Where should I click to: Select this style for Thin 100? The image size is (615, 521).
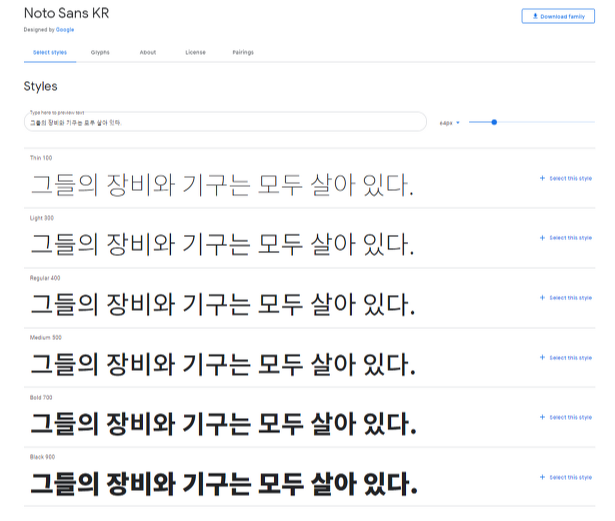pyautogui.click(x=566, y=178)
